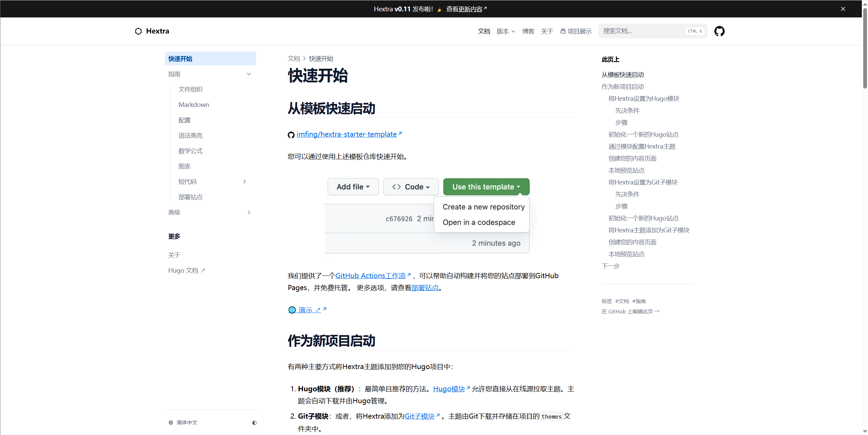Dismiss the announcement banner with X icon
The height and width of the screenshot is (435, 868).
[843, 9]
